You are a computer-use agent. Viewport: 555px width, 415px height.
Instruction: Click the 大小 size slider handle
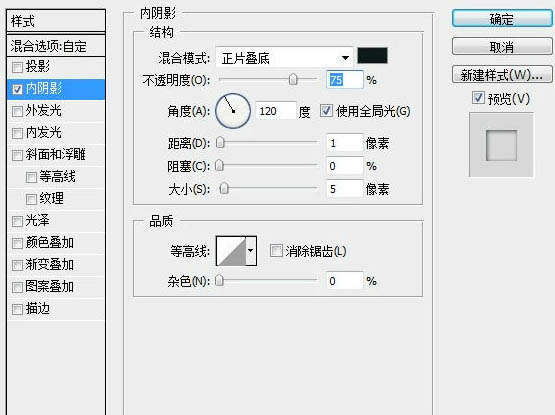[224, 188]
